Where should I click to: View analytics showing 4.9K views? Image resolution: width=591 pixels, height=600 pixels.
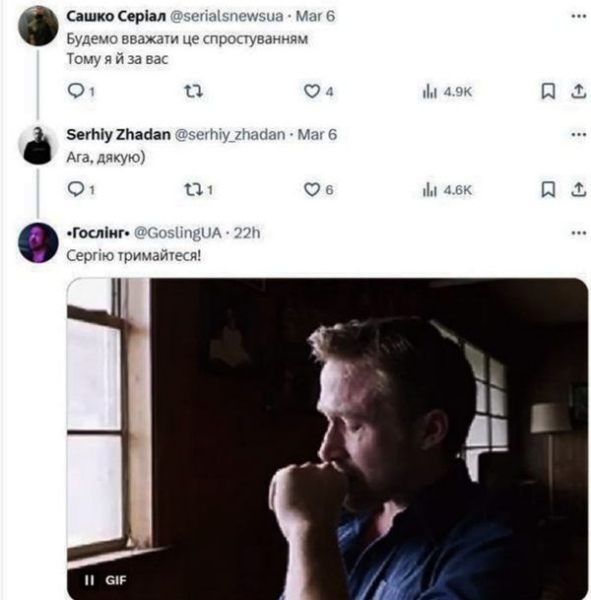pos(447,92)
